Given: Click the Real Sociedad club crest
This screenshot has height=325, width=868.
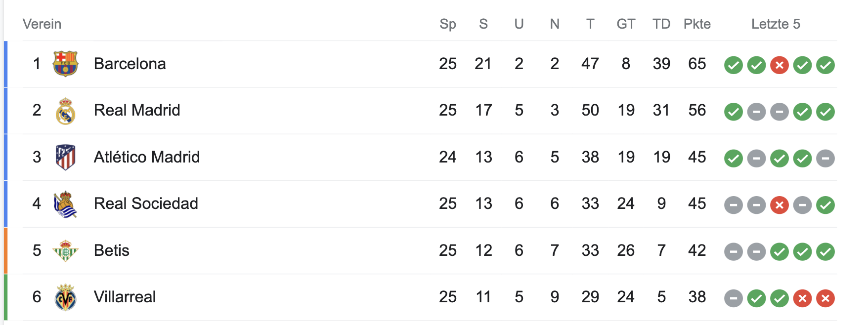Looking at the screenshot, I should tap(65, 204).
